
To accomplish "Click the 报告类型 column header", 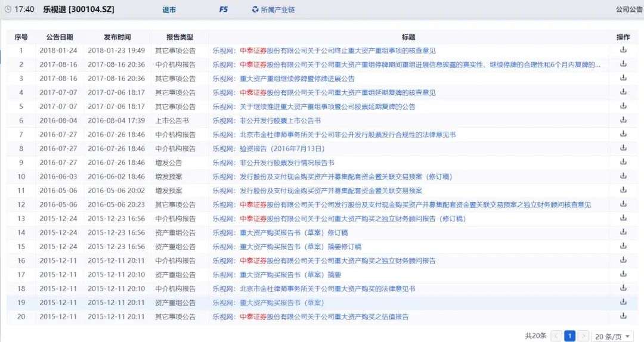I will 179,37.
